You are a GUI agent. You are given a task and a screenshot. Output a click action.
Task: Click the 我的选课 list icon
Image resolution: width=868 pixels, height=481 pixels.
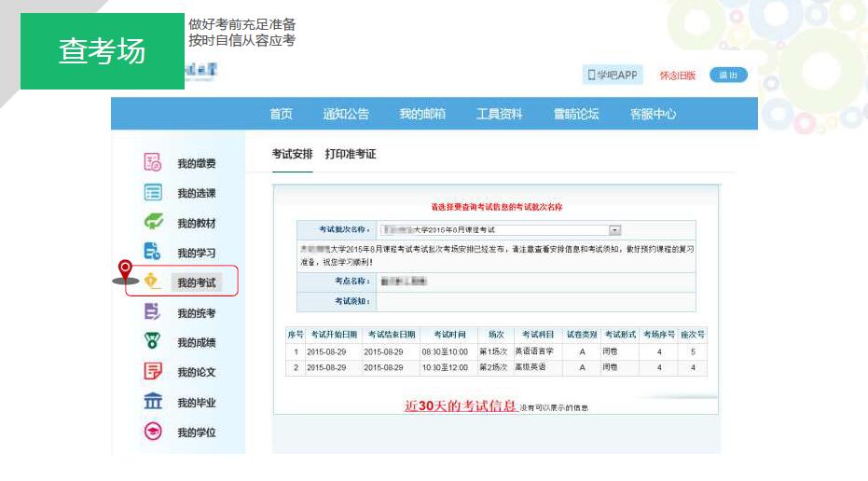click(x=153, y=192)
